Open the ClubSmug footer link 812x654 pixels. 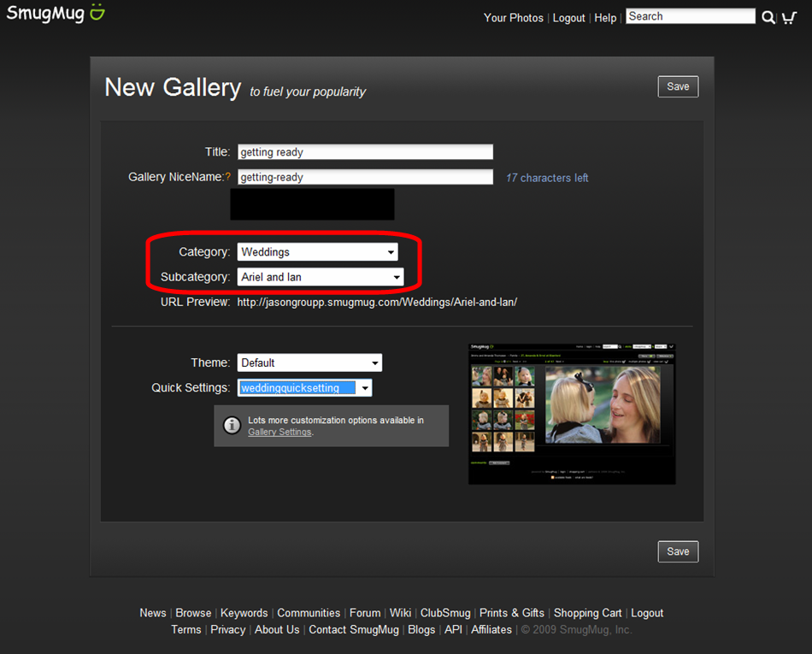[x=445, y=613]
